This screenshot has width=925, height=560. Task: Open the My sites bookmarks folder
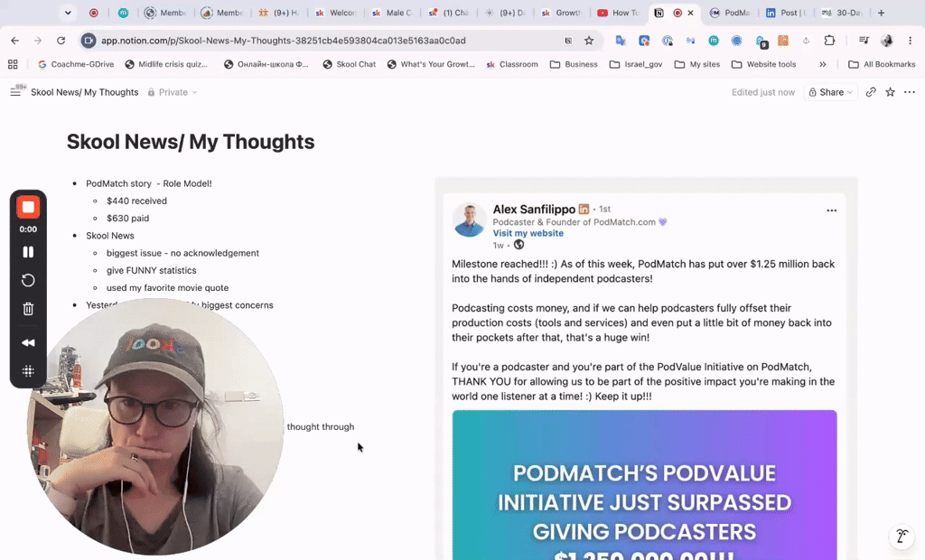tap(697, 64)
